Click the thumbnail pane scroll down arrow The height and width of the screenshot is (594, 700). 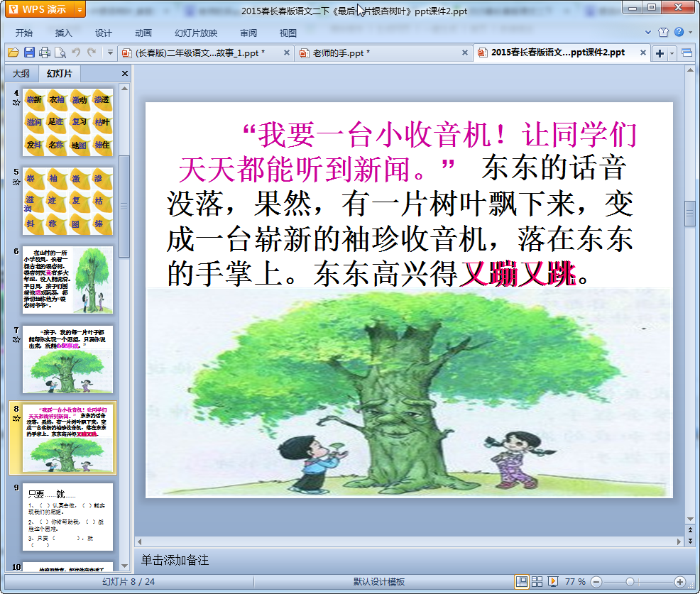point(124,566)
